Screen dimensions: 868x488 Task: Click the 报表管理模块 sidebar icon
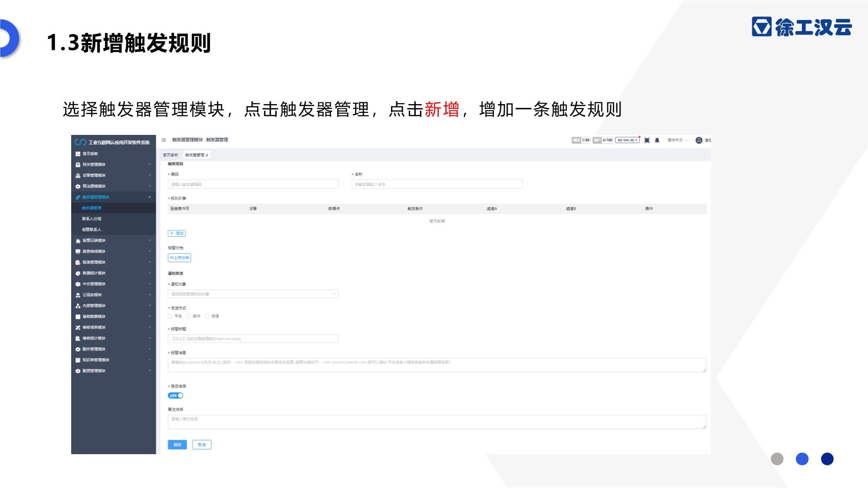pos(78,262)
